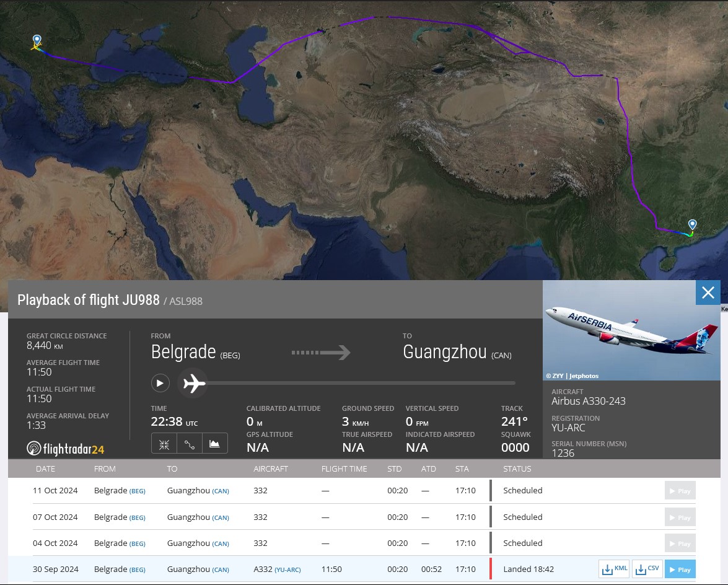Open the altitude graph icon
The image size is (728, 585).
pyautogui.click(x=214, y=444)
